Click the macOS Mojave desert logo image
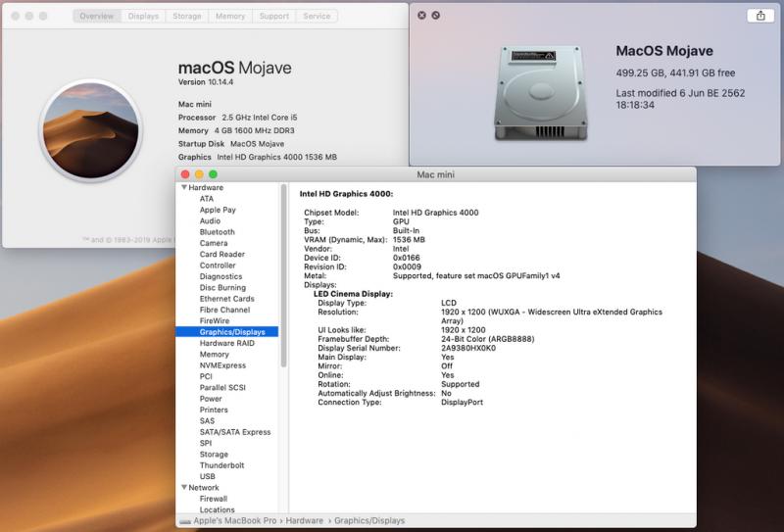The height and width of the screenshot is (532, 784). [x=89, y=130]
